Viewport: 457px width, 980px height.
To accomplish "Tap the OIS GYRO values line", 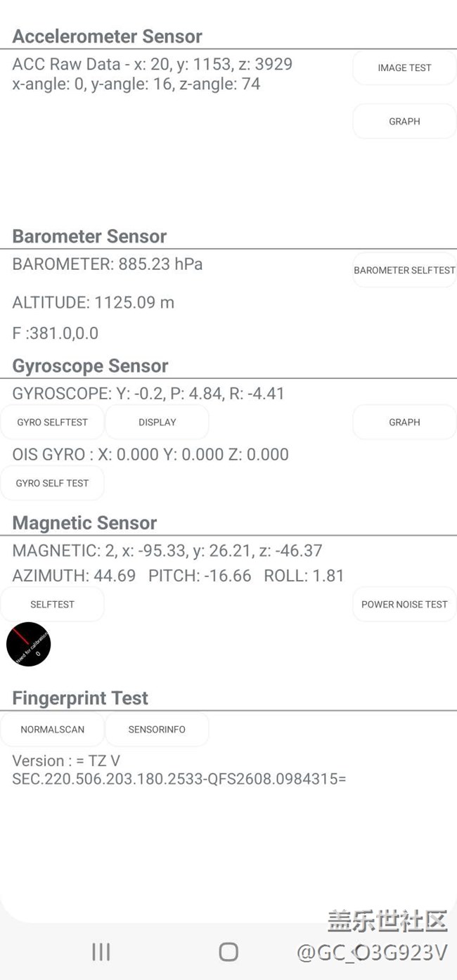I will [150, 454].
